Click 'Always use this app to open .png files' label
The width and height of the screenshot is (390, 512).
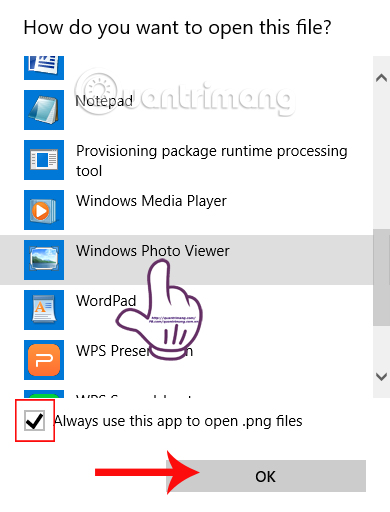pos(178,421)
